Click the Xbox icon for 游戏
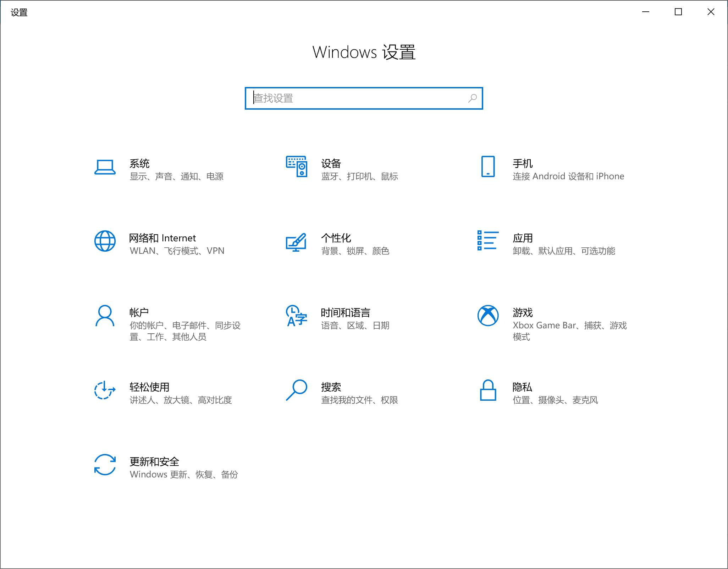 tap(488, 316)
